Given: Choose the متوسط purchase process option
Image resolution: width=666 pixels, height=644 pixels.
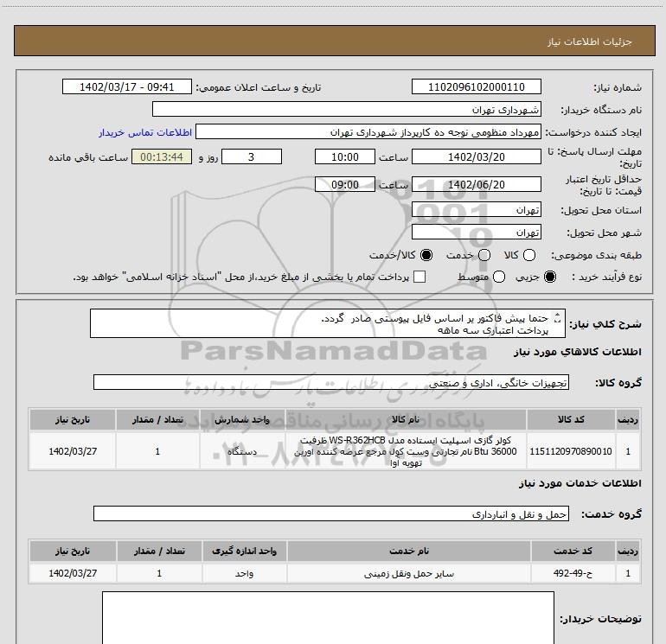Looking at the screenshot, I should click(x=499, y=277).
